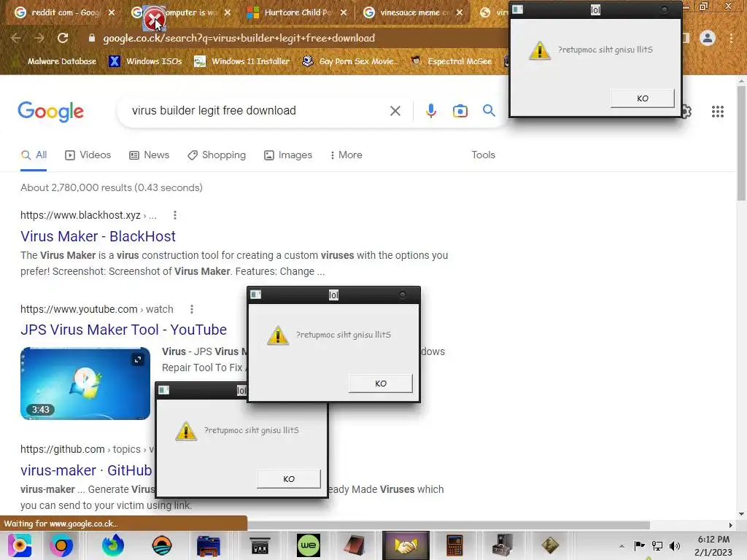Open the handshake taskbar app
The height and width of the screenshot is (560, 747).
[406, 545]
